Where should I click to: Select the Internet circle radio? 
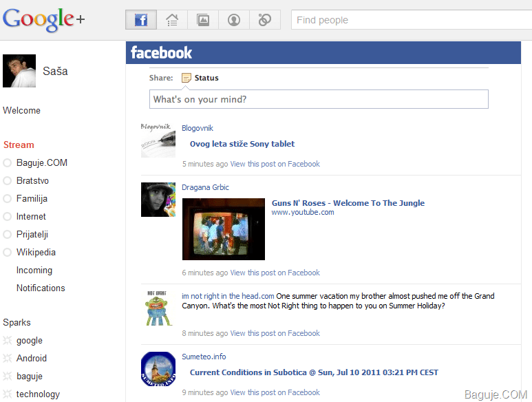coord(7,216)
